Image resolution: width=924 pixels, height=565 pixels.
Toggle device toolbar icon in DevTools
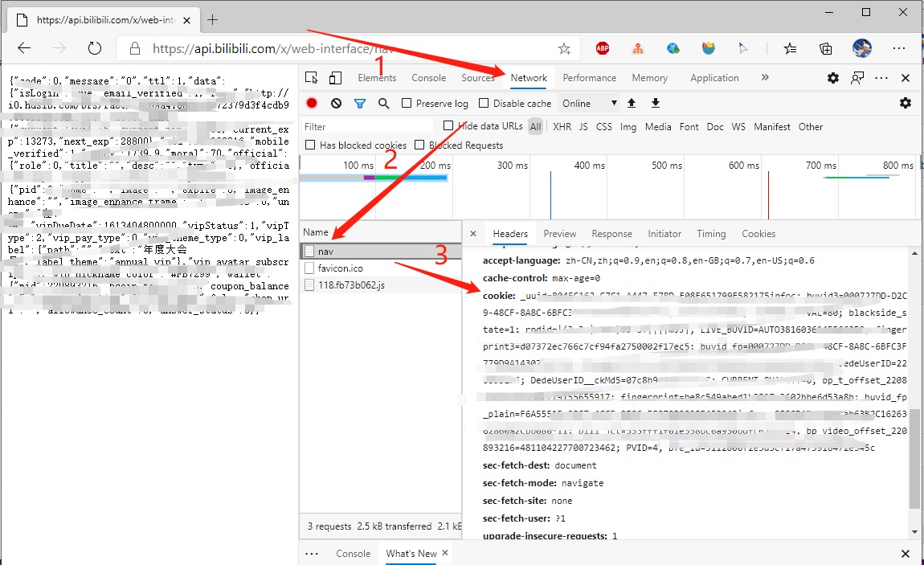tap(335, 78)
